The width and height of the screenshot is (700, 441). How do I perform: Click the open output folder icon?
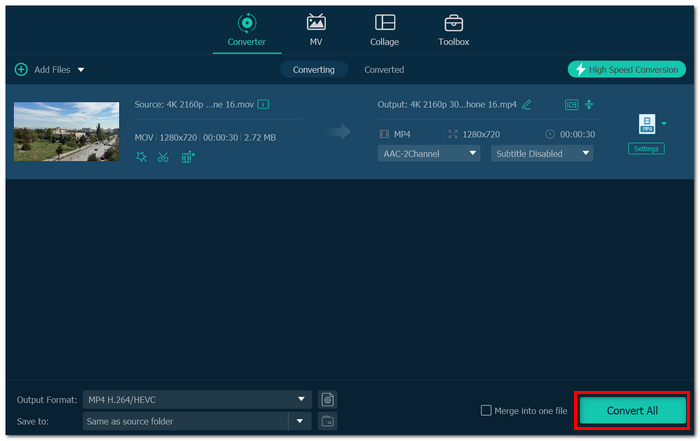pos(328,421)
